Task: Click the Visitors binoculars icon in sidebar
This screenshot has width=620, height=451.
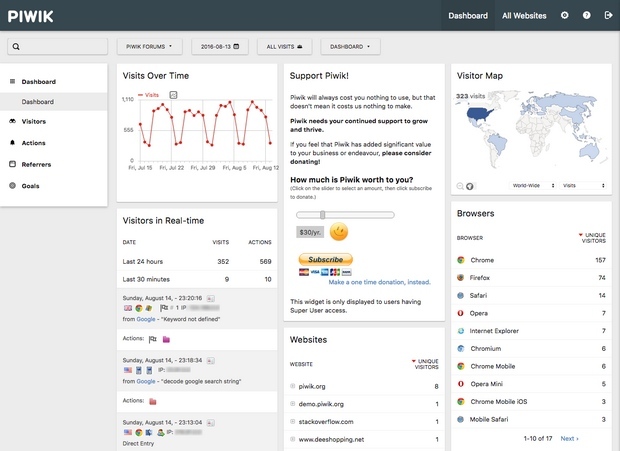Action: 13,121
